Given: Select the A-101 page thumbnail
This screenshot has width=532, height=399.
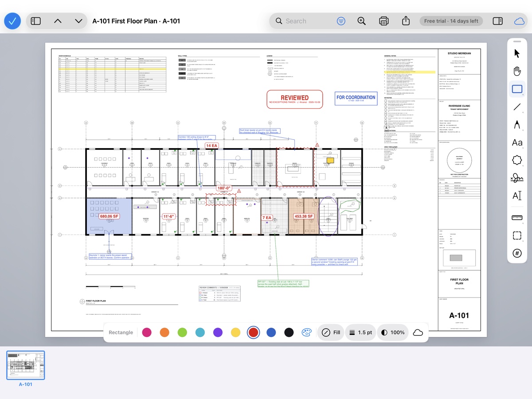Looking at the screenshot, I should (26, 365).
